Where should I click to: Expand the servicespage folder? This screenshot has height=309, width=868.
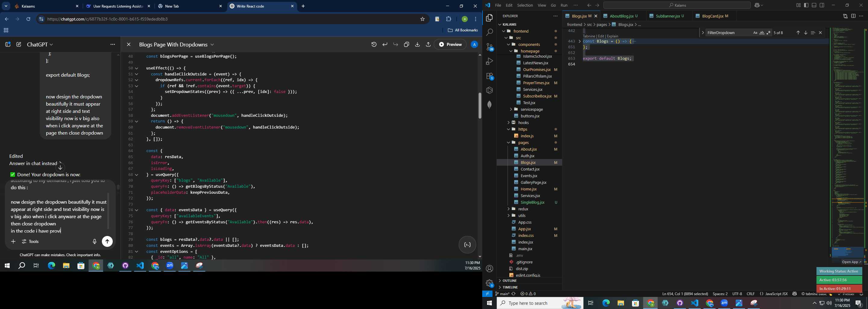point(531,109)
